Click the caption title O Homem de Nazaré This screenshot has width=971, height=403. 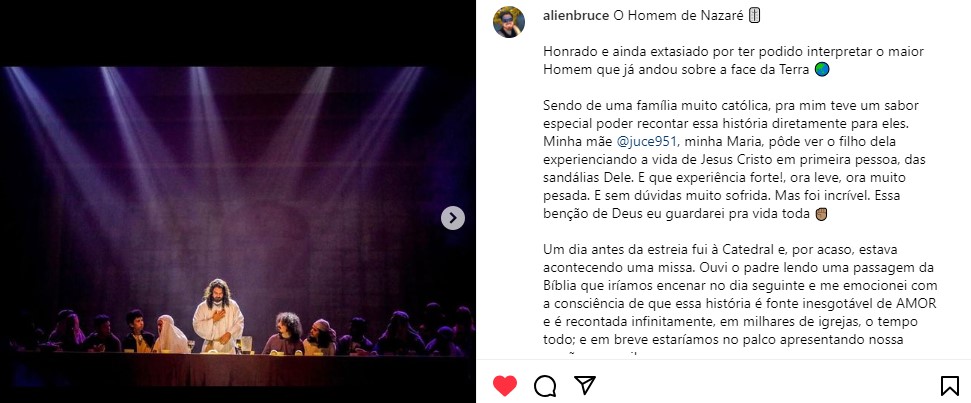(678, 16)
